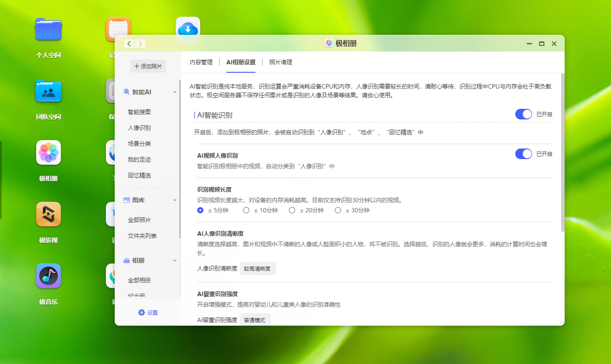This screenshot has height=364, width=611.
Task: Open the 较高清晰度 dropdown
Action: point(258,268)
